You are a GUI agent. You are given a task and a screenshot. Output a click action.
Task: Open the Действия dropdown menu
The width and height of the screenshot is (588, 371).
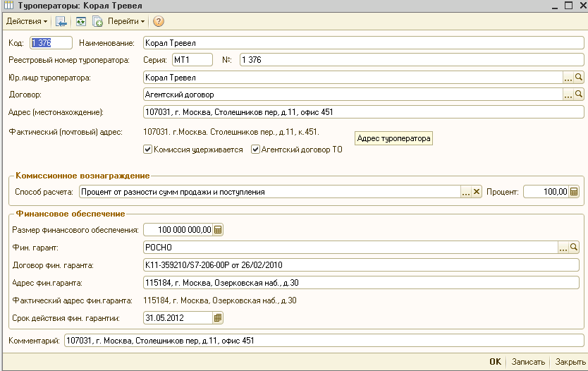pyautogui.click(x=27, y=21)
